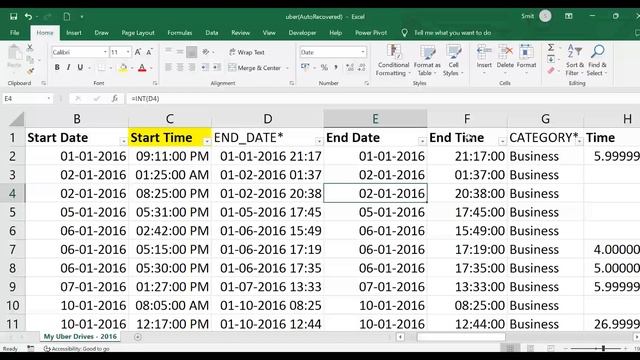Open the File tab
Screen dimensions: 640x360
(15, 33)
